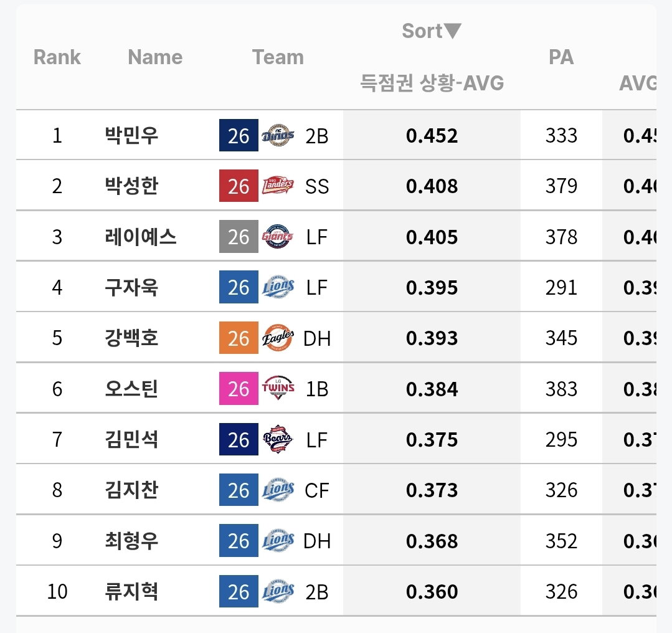The height and width of the screenshot is (633, 672).
Task: Click the SSG Landers team logo
Action: tap(278, 186)
